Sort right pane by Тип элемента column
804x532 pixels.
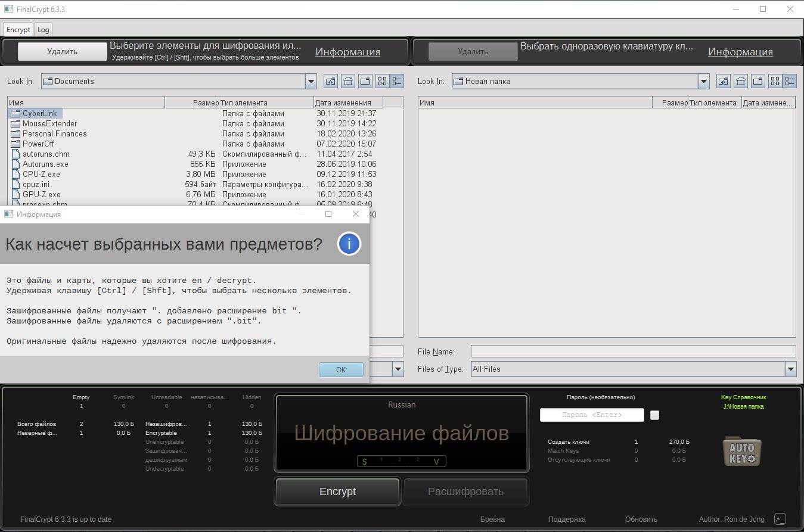715,102
